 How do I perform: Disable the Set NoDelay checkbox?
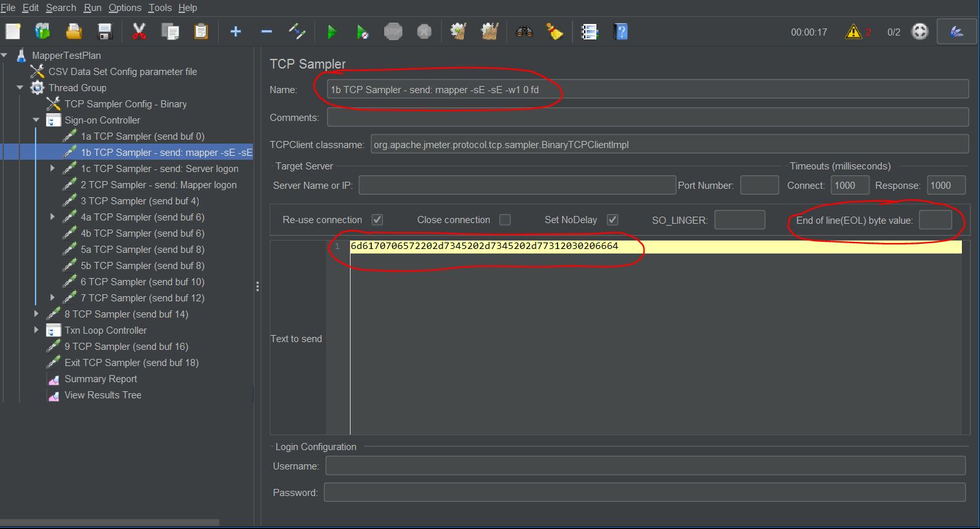[612, 219]
